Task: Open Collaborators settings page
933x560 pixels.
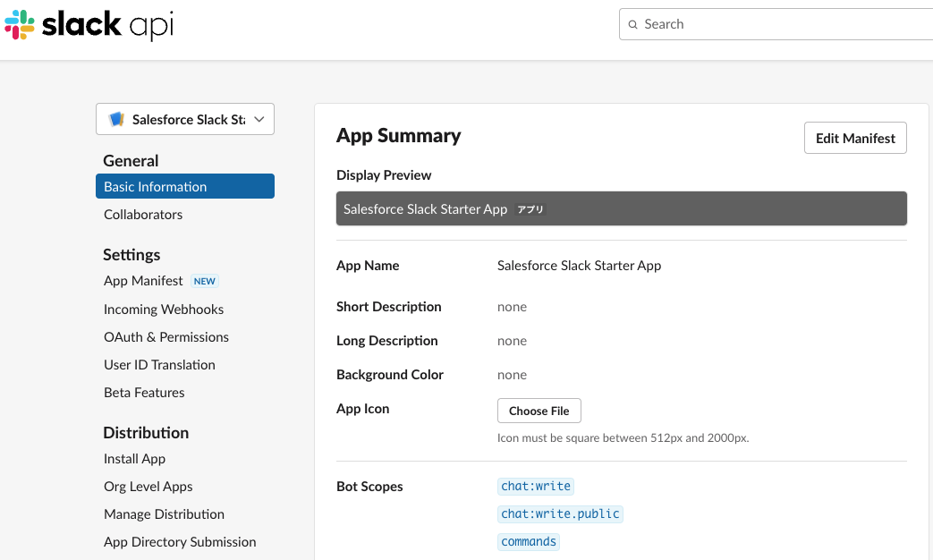Action: (x=143, y=215)
